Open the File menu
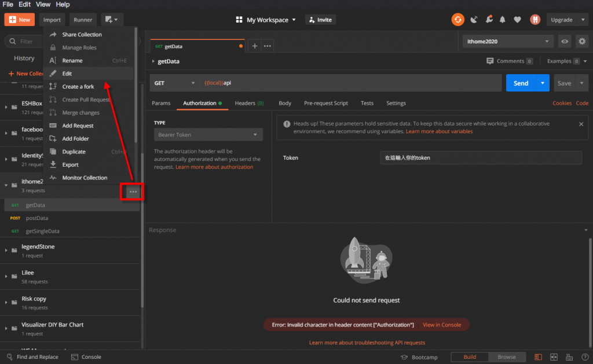 click(8, 5)
